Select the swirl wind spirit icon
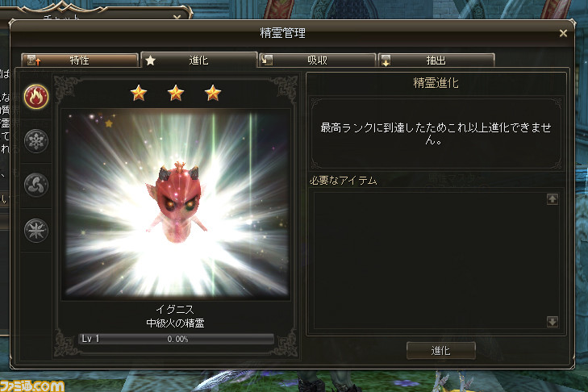Screen dimensions: 588x392 [x=36, y=185]
